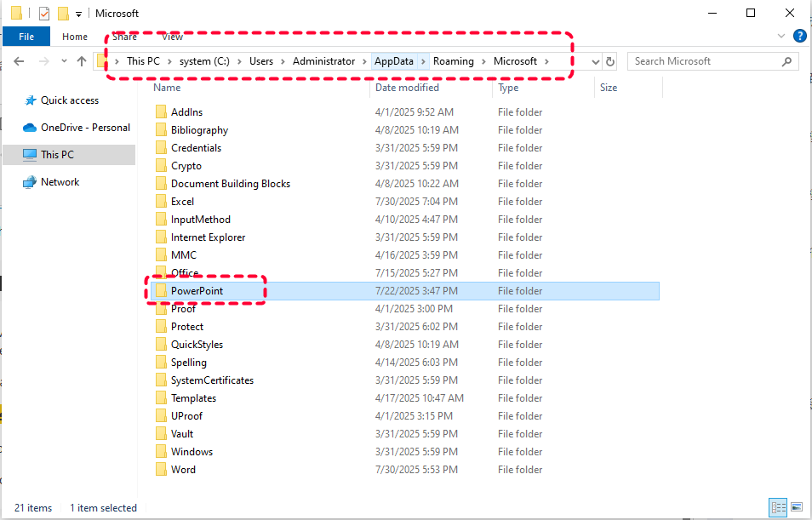Viewport: 812px width, 520px height.
Task: Go back with the left arrow
Action: 20,61
